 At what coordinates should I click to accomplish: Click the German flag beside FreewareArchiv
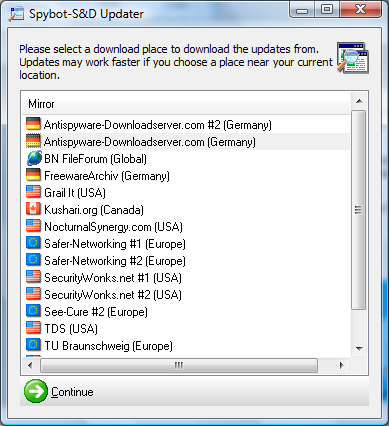tap(33, 175)
